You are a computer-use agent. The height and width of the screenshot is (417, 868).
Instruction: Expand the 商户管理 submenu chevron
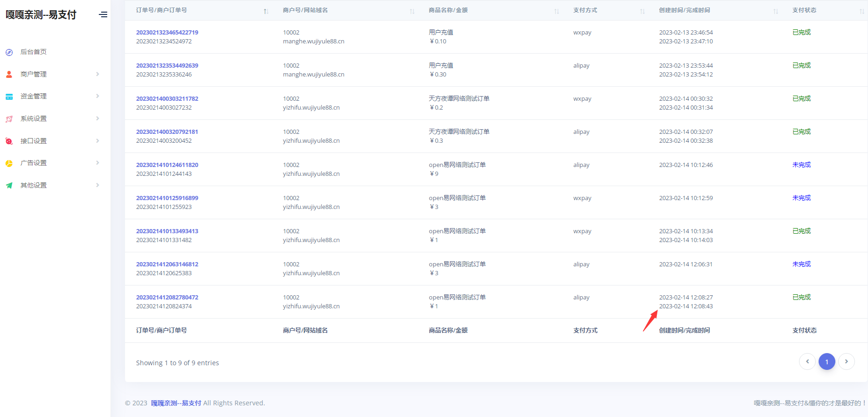pyautogui.click(x=97, y=74)
